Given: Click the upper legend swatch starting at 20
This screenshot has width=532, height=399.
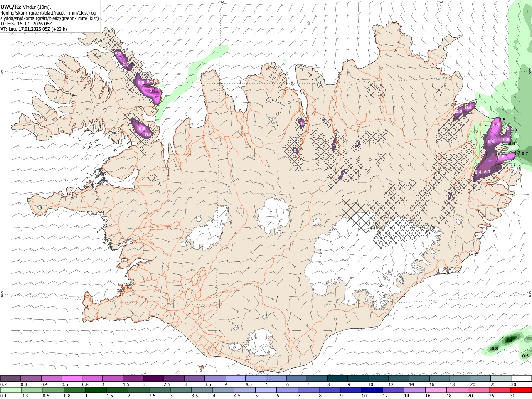Looking at the screenshot, I should (x=480, y=378).
